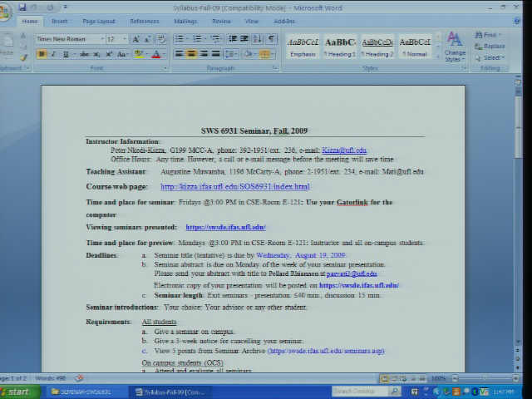Click the Word Help icon
The width and height of the screenshot is (532, 399).
pos(516,21)
